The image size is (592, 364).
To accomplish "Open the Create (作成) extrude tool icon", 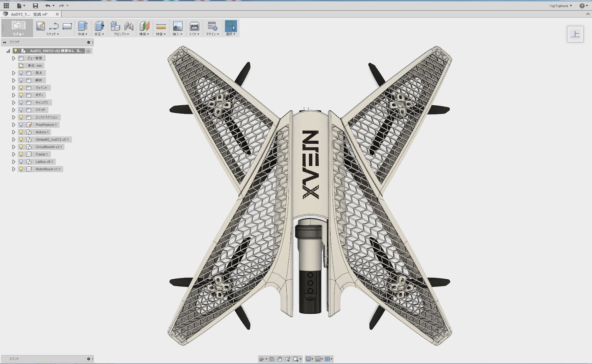I will tap(82, 26).
